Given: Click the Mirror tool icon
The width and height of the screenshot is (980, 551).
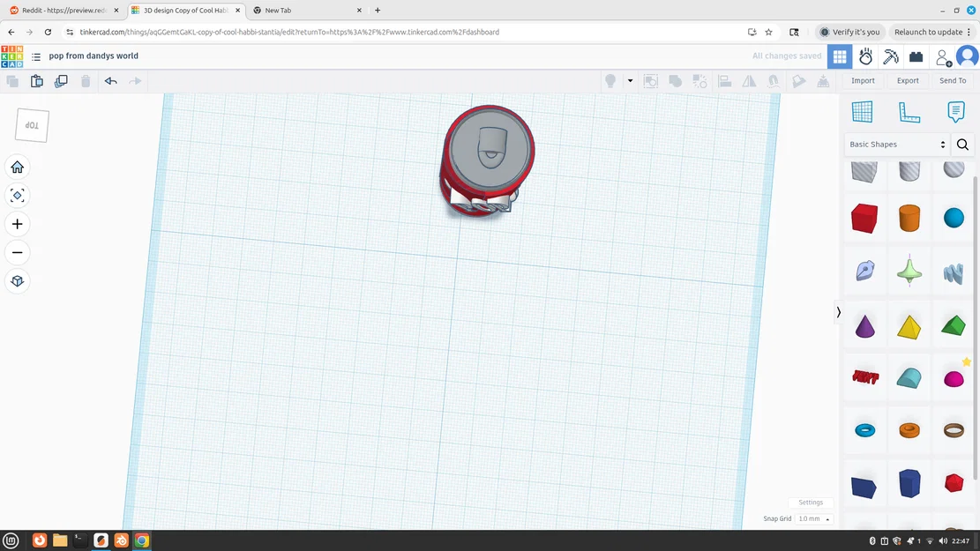Looking at the screenshot, I should (x=750, y=81).
